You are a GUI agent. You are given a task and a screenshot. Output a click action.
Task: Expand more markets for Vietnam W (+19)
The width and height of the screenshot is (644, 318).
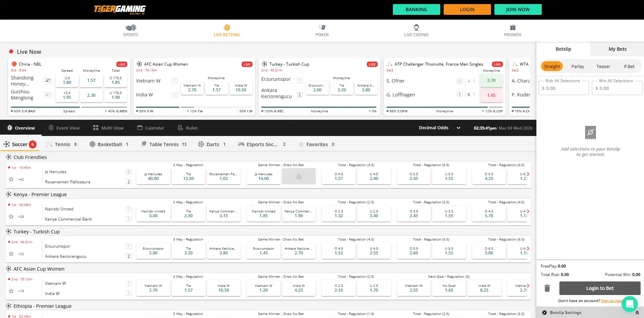(x=21, y=291)
